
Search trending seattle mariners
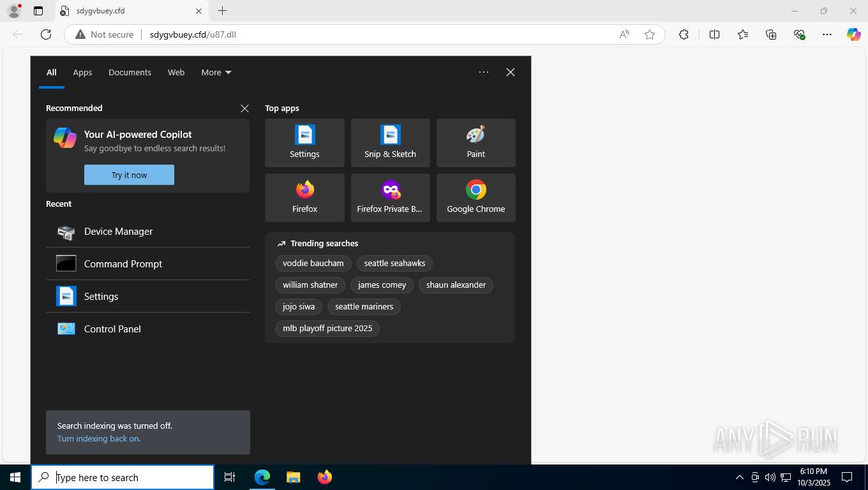tap(364, 307)
